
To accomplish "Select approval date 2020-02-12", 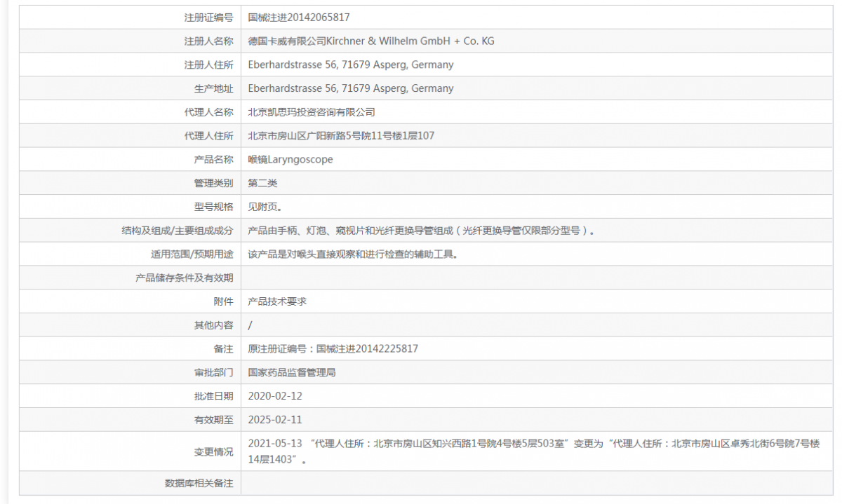I will pos(275,396).
